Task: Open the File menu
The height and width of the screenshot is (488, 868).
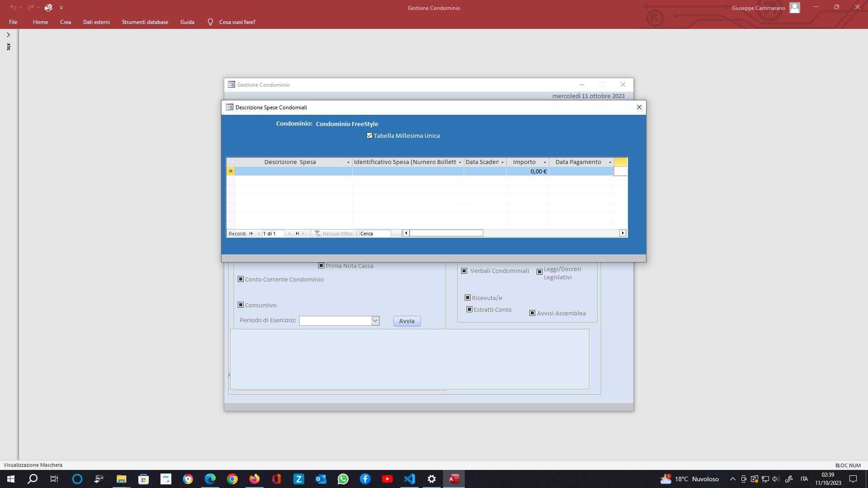Action: [13, 22]
